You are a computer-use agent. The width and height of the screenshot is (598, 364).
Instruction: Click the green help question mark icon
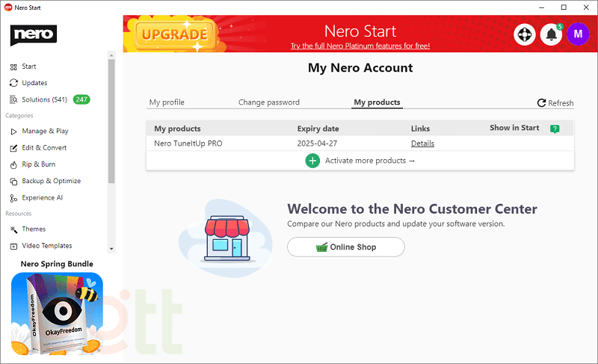click(x=555, y=129)
